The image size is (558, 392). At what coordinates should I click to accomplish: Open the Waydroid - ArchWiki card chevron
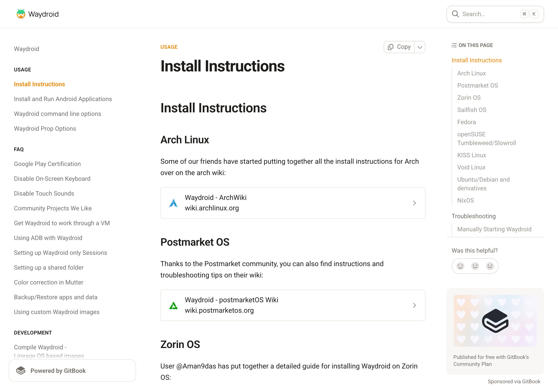414,203
